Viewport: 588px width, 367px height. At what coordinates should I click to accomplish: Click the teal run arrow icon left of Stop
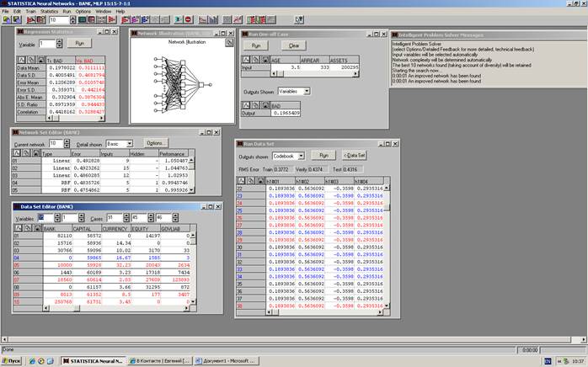(x=179, y=19)
